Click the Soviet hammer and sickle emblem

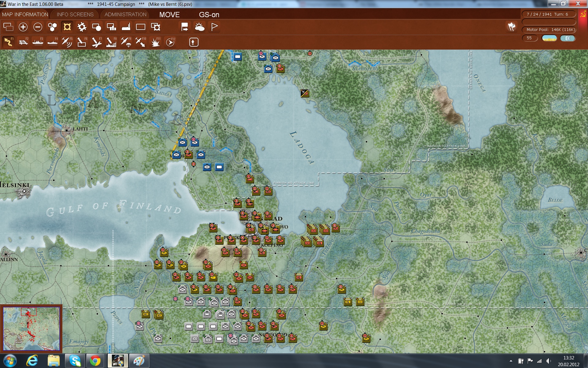[583, 14]
